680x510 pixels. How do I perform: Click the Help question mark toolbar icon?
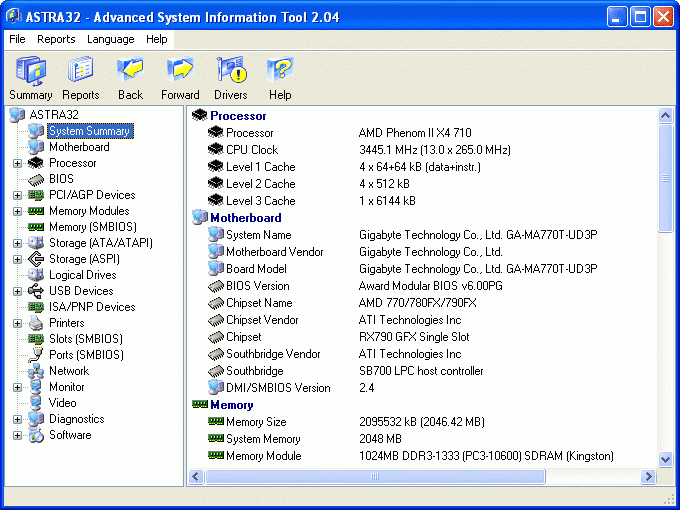tap(280, 71)
